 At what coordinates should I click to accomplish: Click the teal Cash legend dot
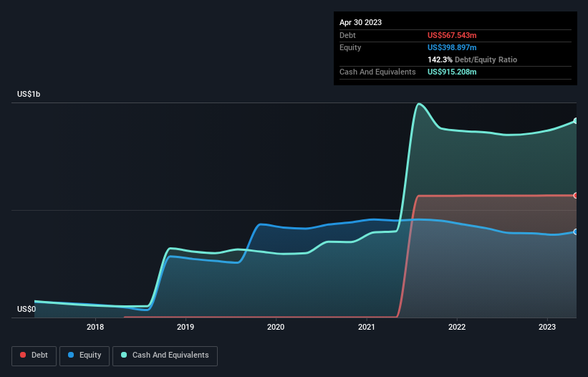pyautogui.click(x=124, y=355)
